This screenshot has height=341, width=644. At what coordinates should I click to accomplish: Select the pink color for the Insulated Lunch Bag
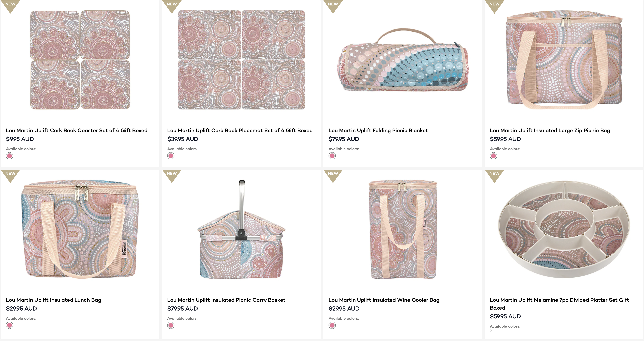click(9, 325)
